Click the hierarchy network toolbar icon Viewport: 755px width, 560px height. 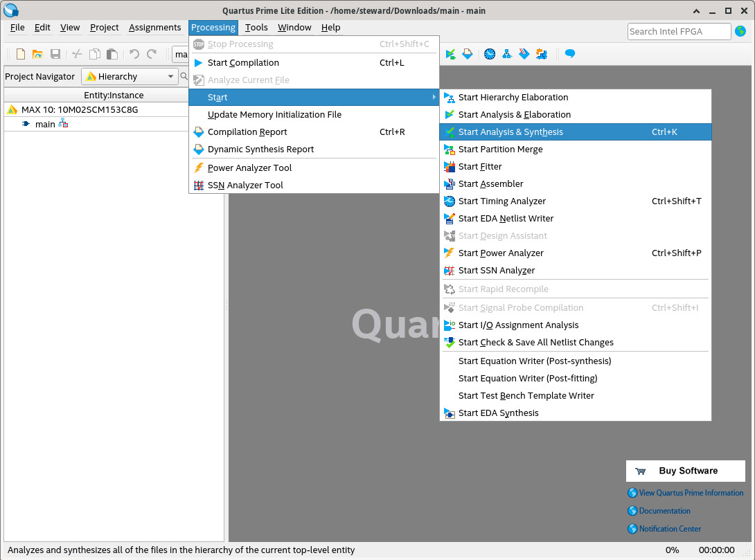tap(507, 54)
